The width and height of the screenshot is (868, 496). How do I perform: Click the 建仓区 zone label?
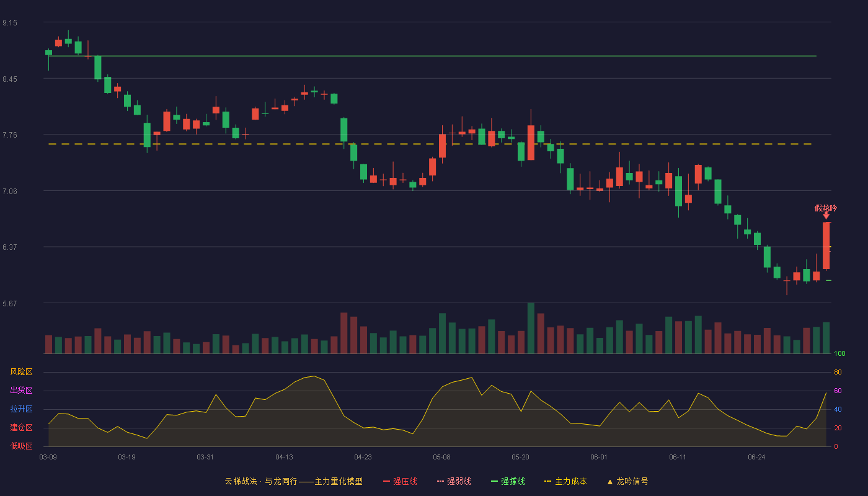(x=22, y=428)
